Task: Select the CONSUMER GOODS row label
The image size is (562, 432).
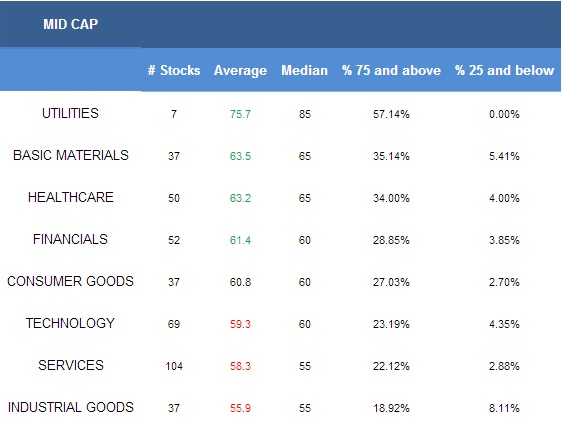Action: point(70,281)
